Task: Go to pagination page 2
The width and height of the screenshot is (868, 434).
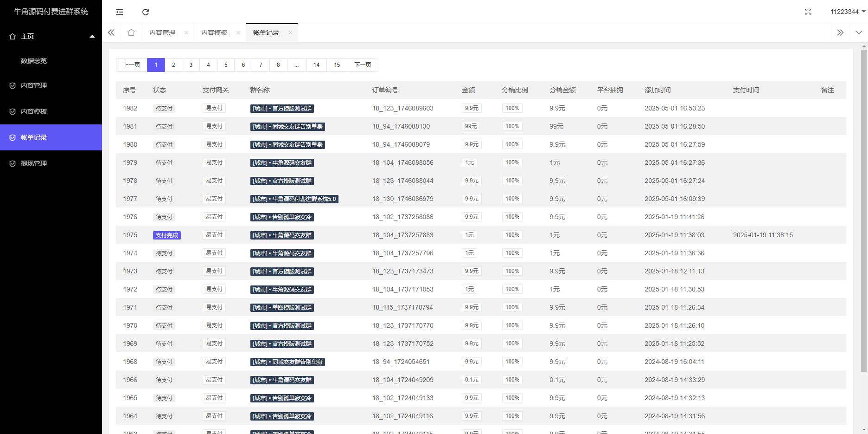Action: (173, 65)
